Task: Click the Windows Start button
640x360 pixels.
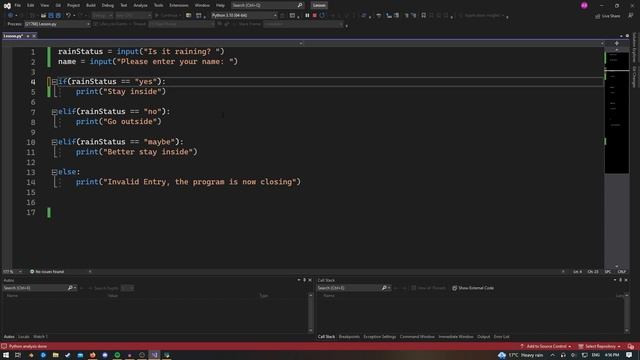Action: pyautogui.click(x=6, y=355)
